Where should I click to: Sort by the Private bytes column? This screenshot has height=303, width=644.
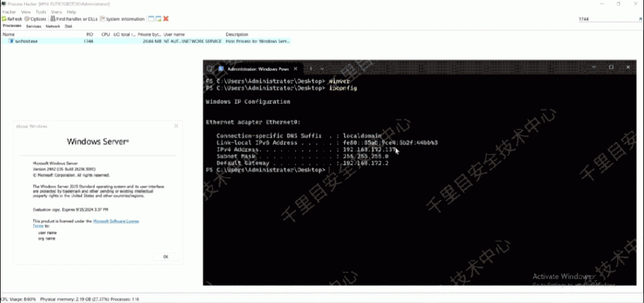point(150,35)
